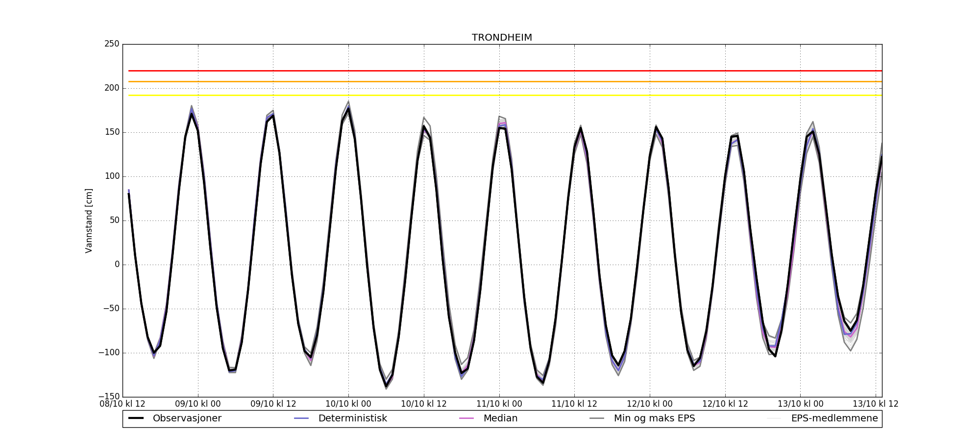Select the Deterministisk legend entry
Screen dimensions: 980x441
coord(341,418)
